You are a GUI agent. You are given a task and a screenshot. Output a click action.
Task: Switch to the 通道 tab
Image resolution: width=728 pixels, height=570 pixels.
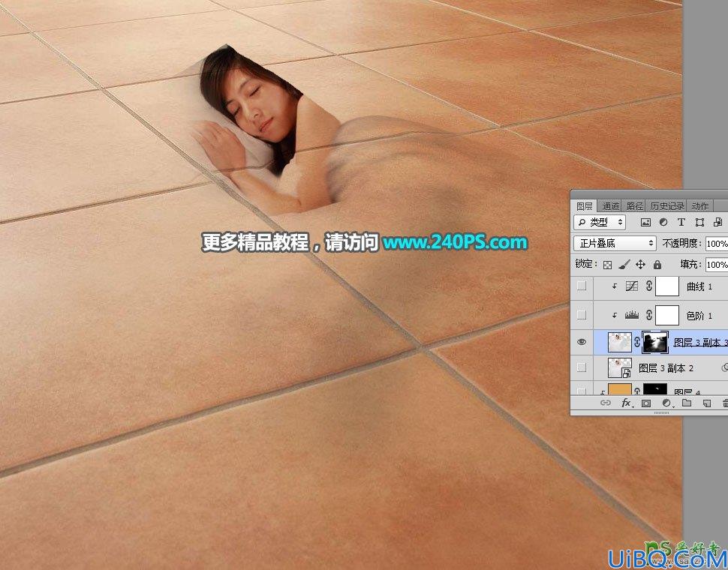pyautogui.click(x=610, y=206)
